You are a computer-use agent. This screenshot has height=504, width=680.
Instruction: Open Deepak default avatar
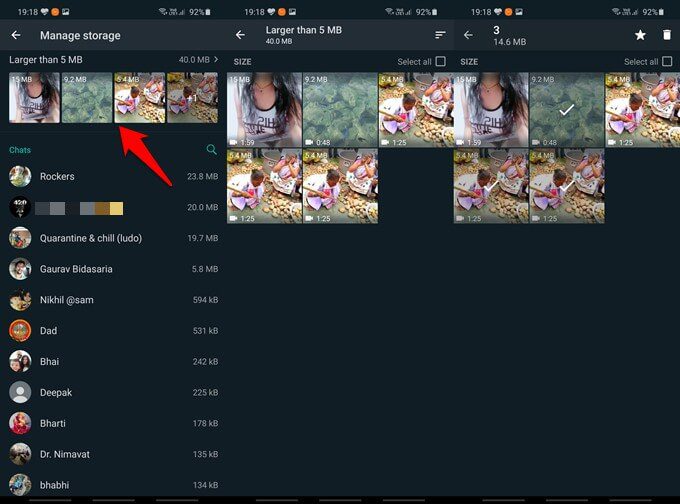(x=20, y=392)
